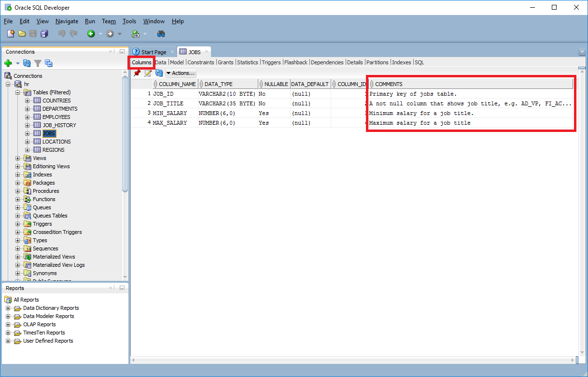
Task: Freeze the JOBS view with the pin icon
Action: pyautogui.click(x=138, y=72)
